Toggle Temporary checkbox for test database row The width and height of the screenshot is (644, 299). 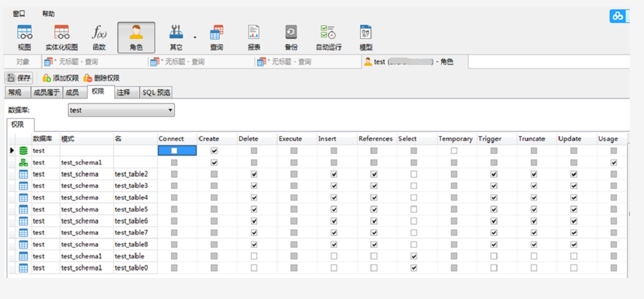pos(454,150)
